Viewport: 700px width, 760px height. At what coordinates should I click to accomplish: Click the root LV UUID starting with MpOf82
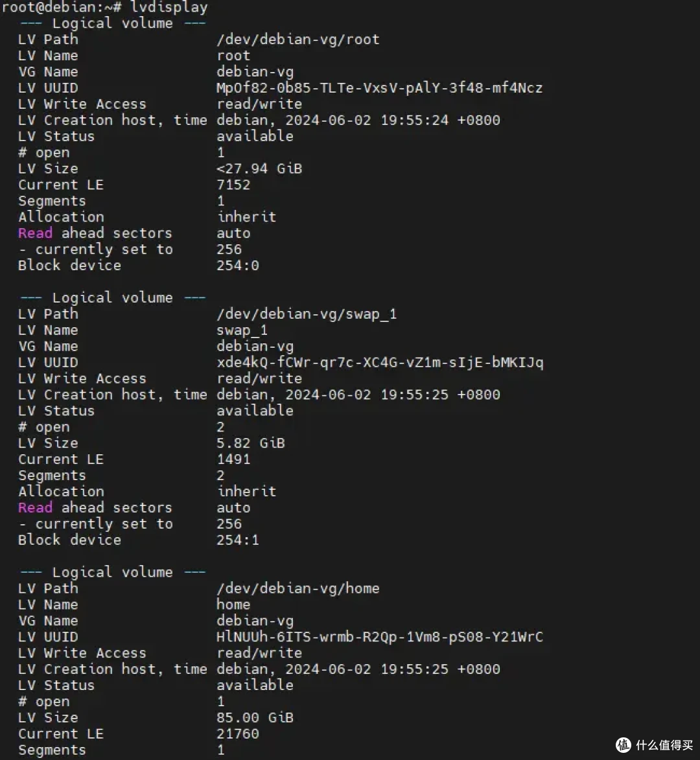coord(380,87)
